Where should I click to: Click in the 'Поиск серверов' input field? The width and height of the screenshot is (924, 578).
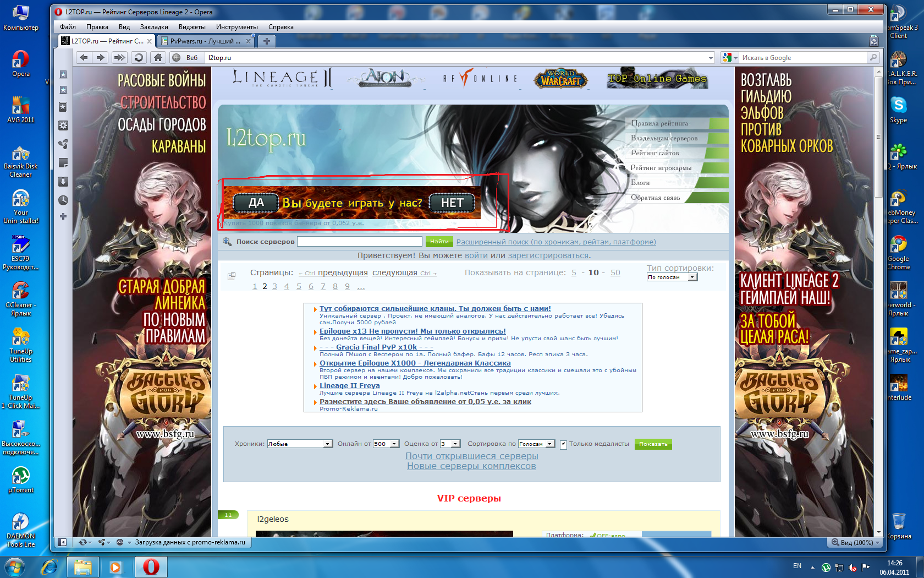[360, 242]
